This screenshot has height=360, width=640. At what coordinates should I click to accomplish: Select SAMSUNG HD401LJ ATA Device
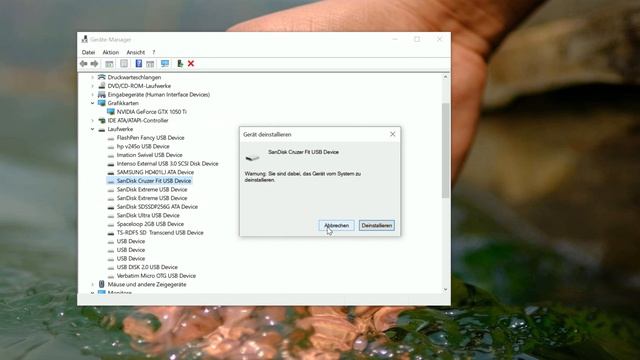pyautogui.click(x=155, y=172)
